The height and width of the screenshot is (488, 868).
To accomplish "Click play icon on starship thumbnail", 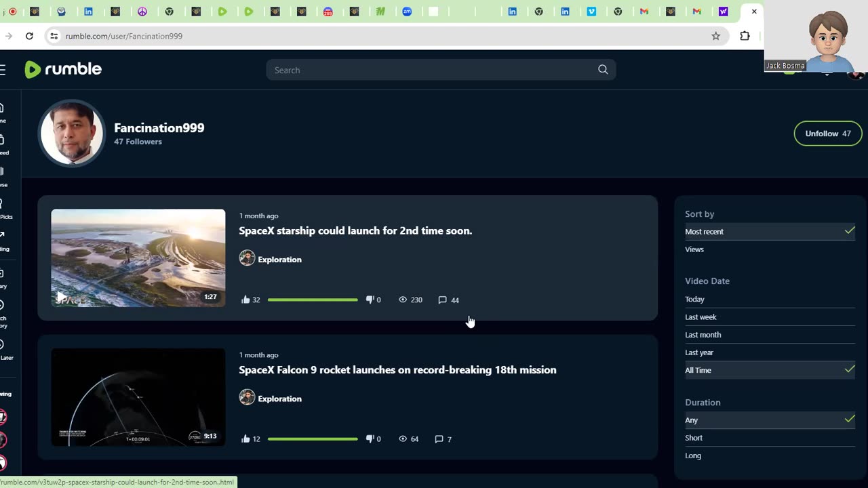I will (x=61, y=297).
